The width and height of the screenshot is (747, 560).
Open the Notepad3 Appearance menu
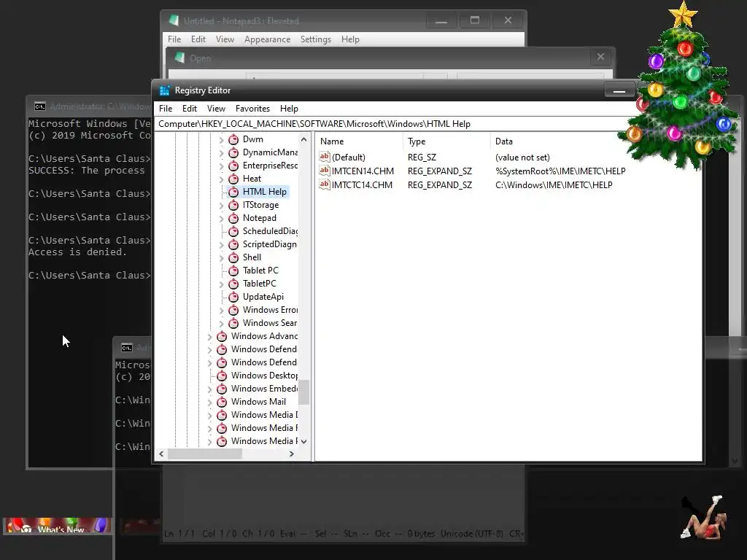click(x=267, y=39)
